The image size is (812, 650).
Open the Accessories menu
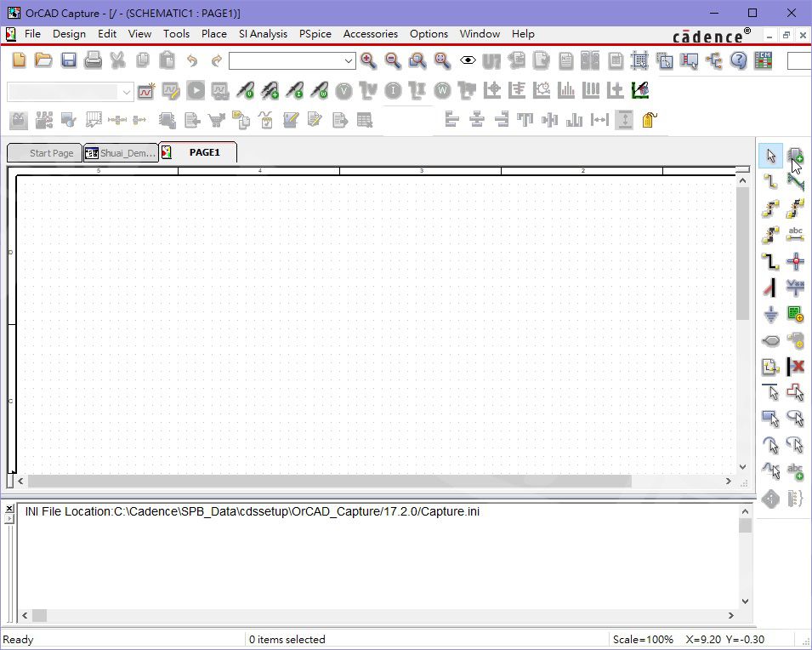[x=370, y=34]
